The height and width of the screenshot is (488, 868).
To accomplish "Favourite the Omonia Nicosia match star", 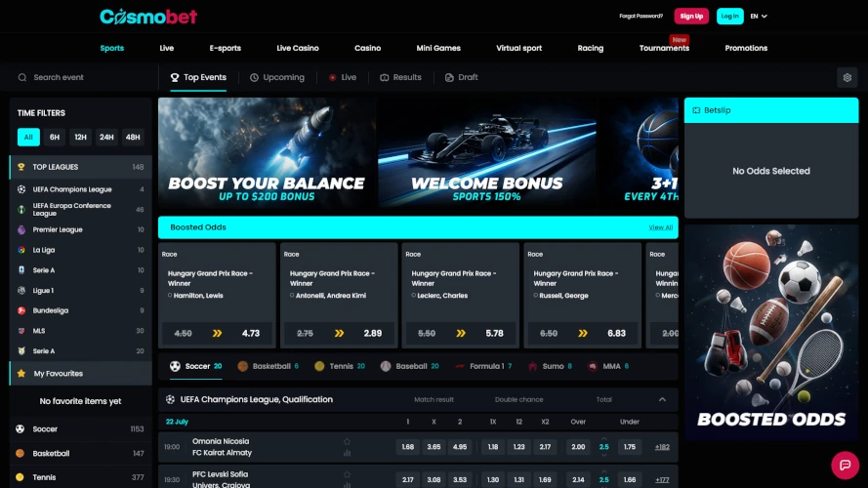I will coord(347,441).
